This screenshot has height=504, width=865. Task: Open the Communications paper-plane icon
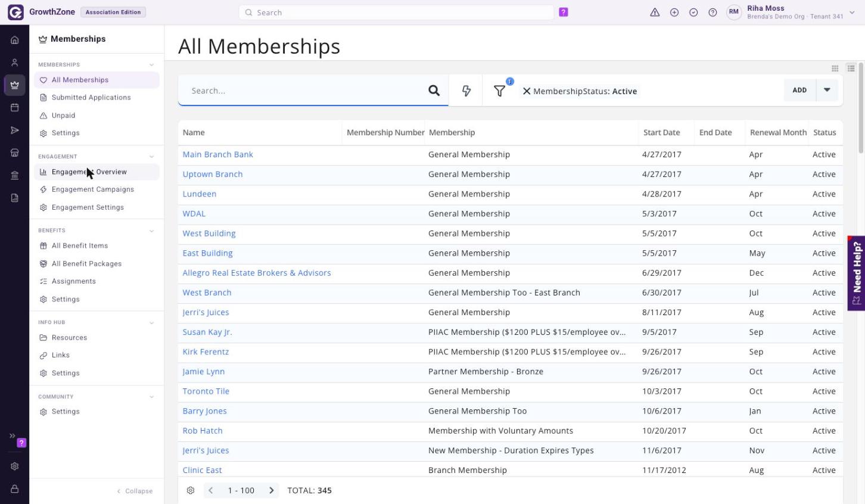click(x=15, y=130)
